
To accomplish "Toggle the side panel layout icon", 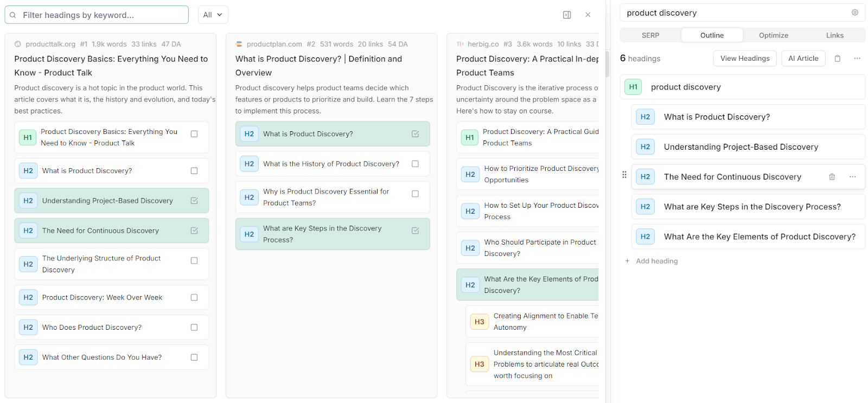I will click(x=567, y=15).
